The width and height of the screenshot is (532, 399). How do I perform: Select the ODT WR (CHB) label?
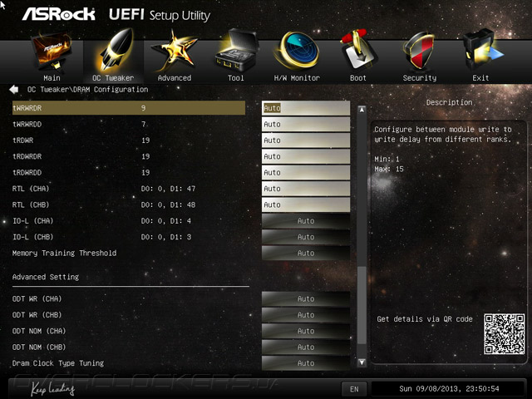[37, 315]
